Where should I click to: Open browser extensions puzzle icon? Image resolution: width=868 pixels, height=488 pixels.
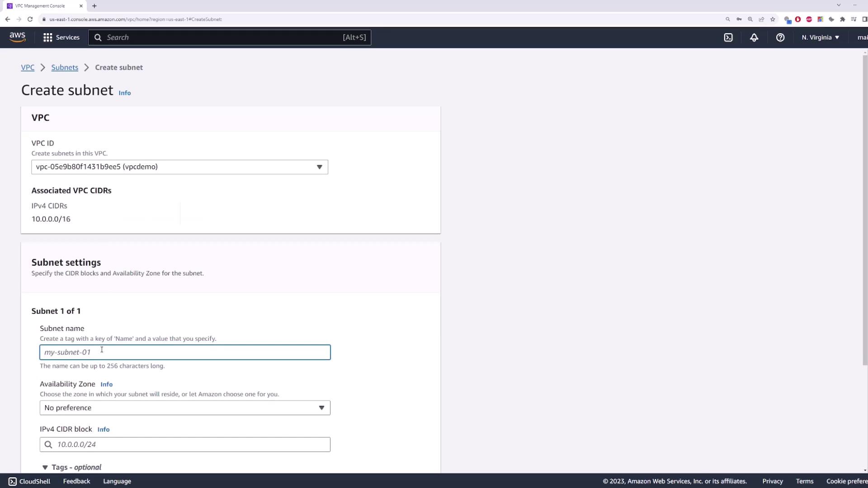pyautogui.click(x=842, y=19)
